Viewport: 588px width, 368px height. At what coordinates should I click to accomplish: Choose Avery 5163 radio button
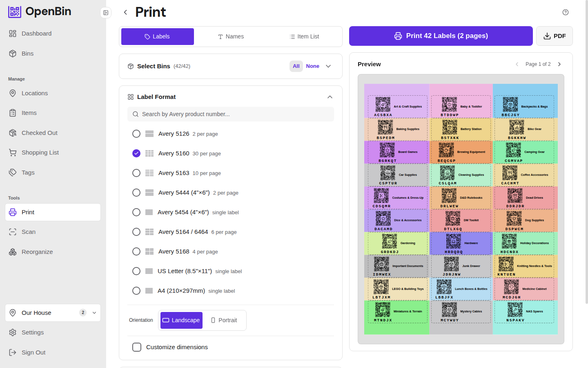point(136,173)
